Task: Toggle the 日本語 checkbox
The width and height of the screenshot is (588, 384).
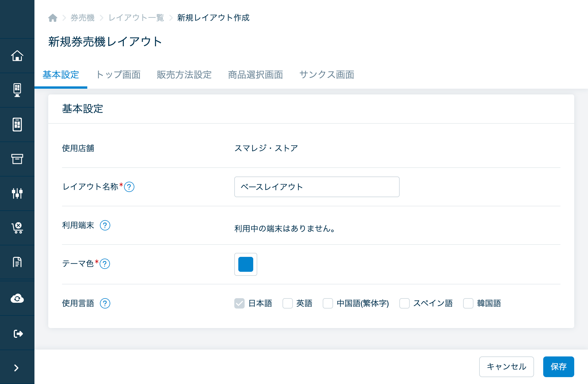Action: tap(239, 303)
